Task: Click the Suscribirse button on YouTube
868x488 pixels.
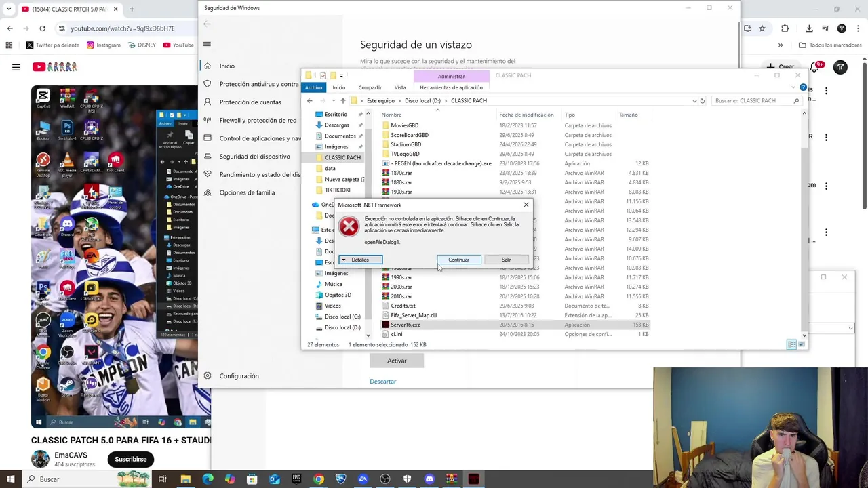Action: coord(131,459)
